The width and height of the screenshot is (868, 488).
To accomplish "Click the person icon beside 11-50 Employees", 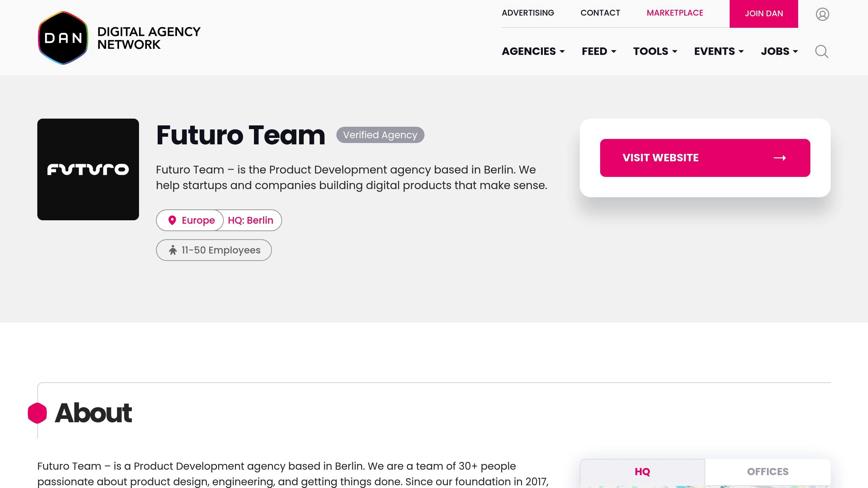I will (x=173, y=250).
